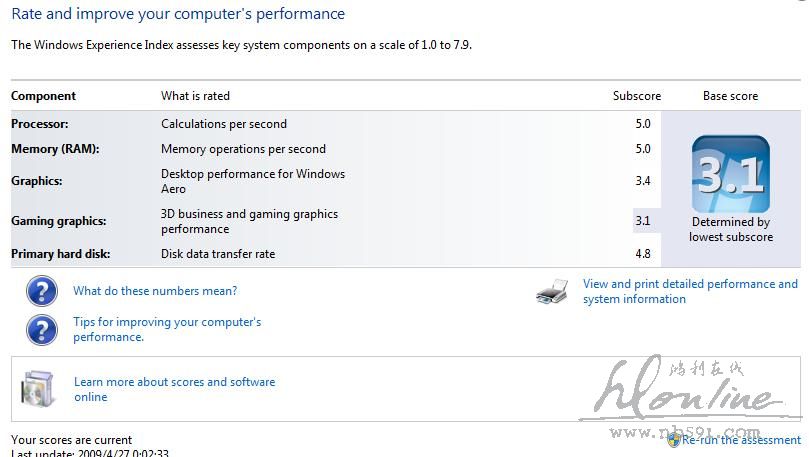Click the Subscore column header
Viewport: 809px width, 457px height.
tap(636, 96)
